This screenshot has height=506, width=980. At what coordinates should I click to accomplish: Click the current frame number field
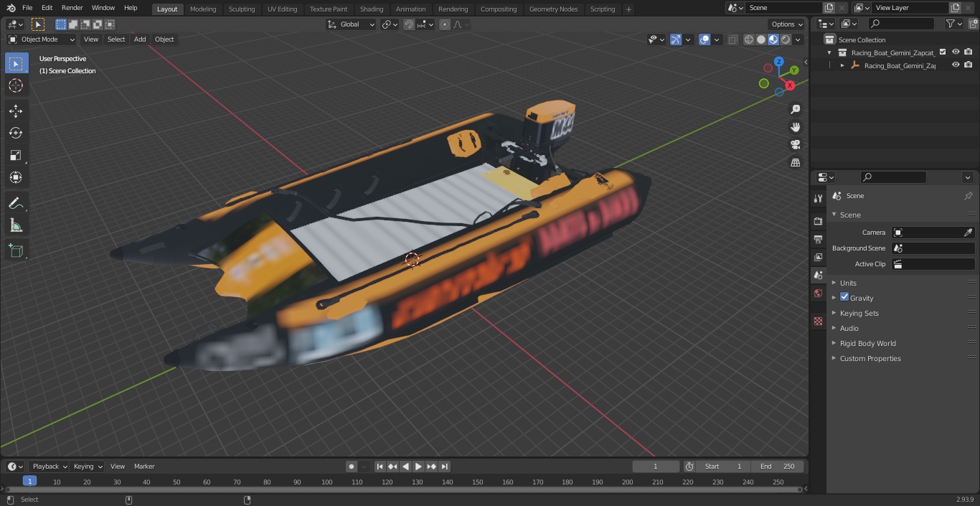(x=656, y=467)
